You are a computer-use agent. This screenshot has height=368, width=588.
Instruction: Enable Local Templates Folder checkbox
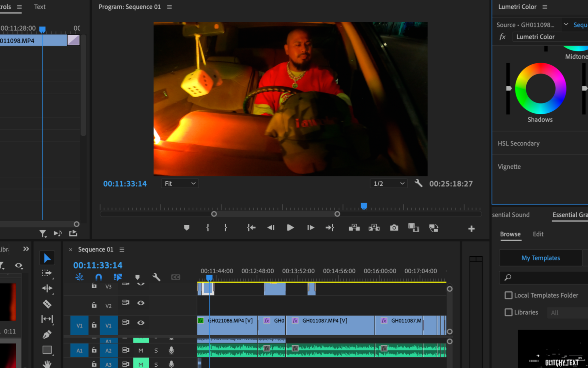[x=508, y=295]
